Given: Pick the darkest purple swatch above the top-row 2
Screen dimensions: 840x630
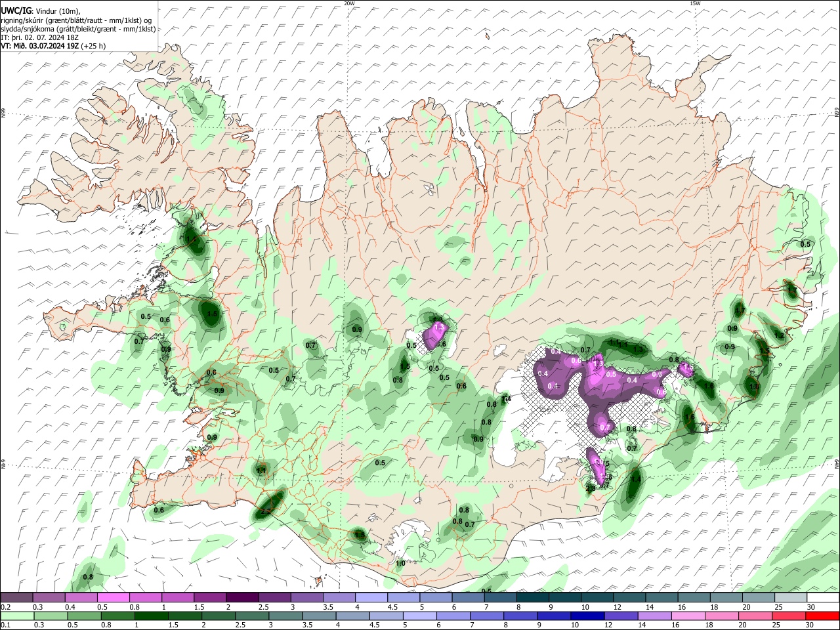Looking at the screenshot, I should point(241,598).
